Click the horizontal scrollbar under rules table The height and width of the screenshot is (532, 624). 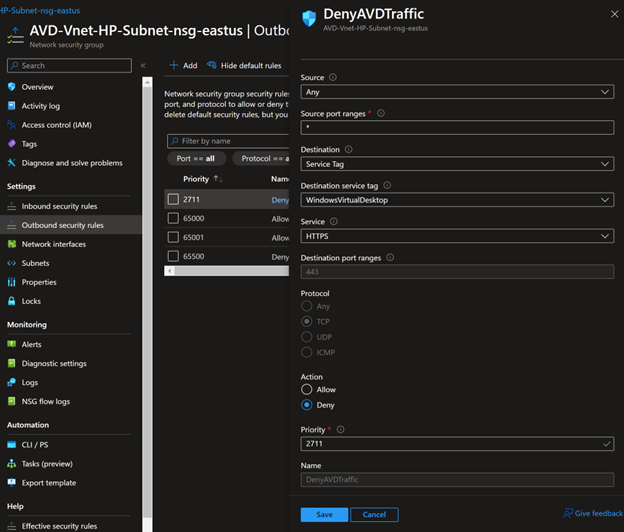tap(231, 271)
